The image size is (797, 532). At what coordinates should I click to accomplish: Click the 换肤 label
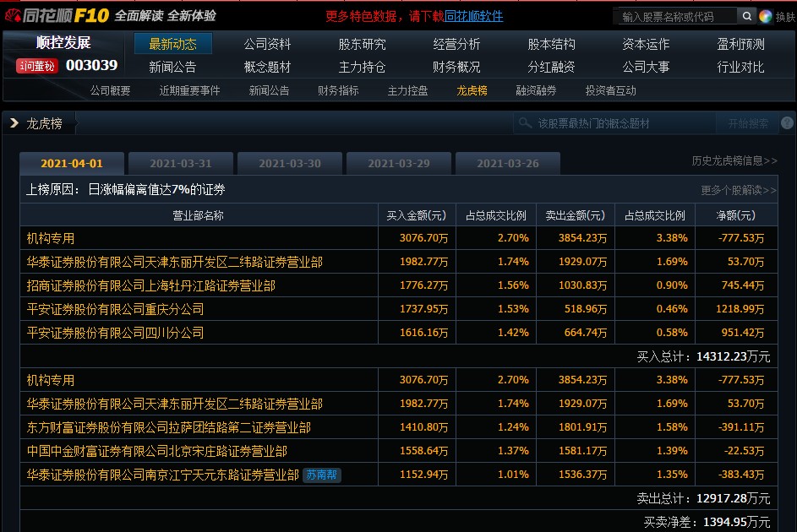(x=785, y=17)
